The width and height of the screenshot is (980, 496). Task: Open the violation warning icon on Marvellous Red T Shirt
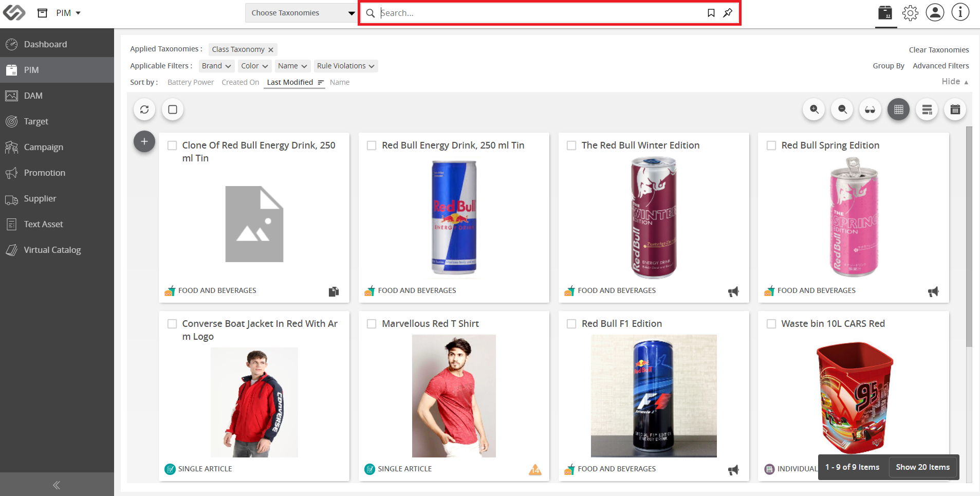(535, 469)
